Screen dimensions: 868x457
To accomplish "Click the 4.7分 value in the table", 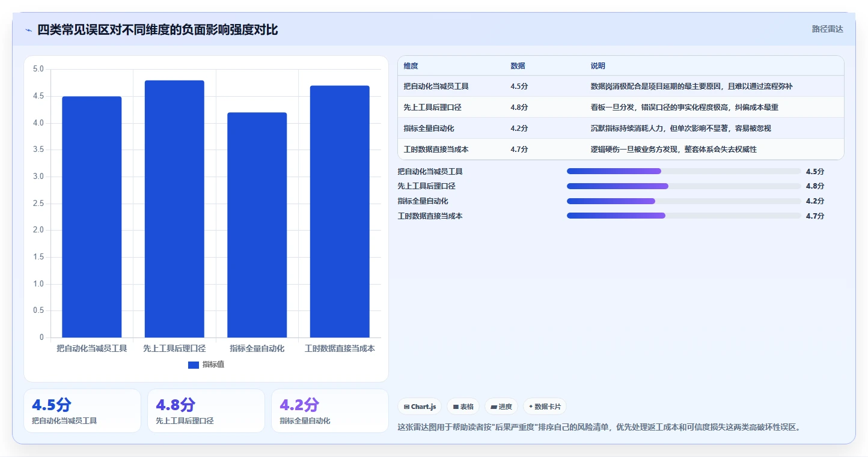I will [x=519, y=150].
